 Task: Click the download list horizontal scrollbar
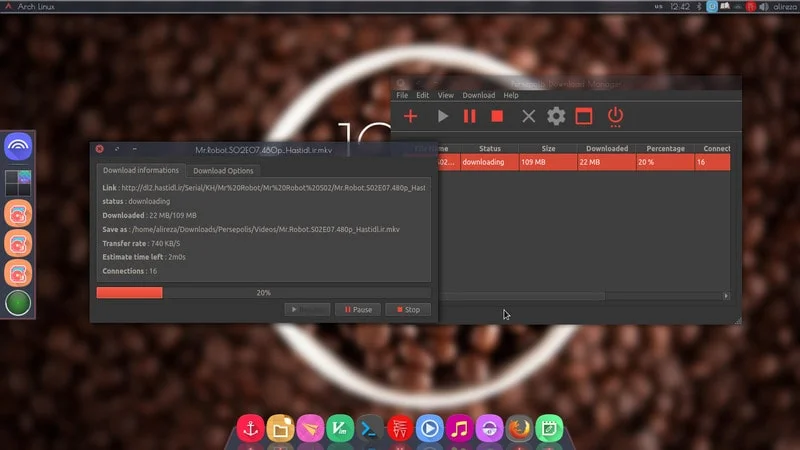tap(523, 296)
